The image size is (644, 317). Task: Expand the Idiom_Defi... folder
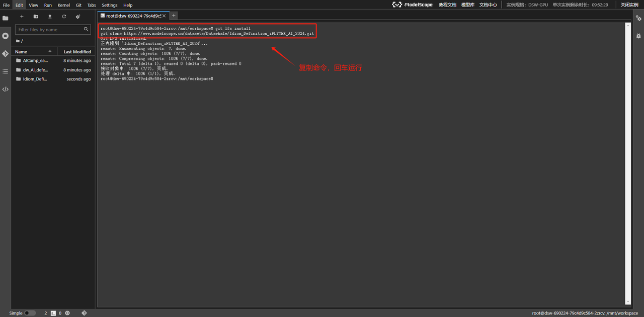click(34, 79)
